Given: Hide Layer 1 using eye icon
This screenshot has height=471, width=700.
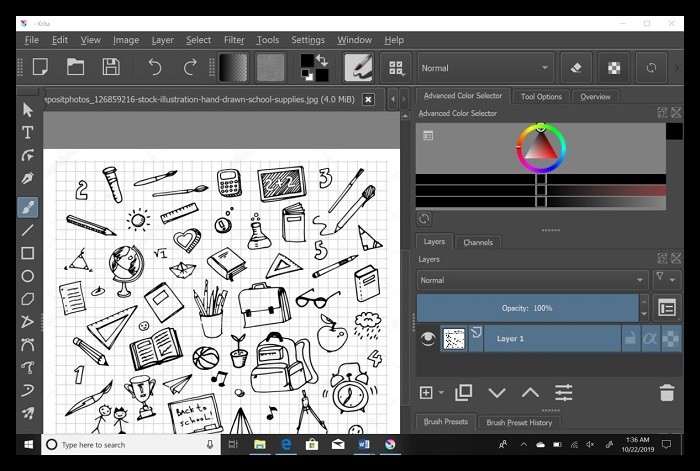Looking at the screenshot, I should click(428, 339).
